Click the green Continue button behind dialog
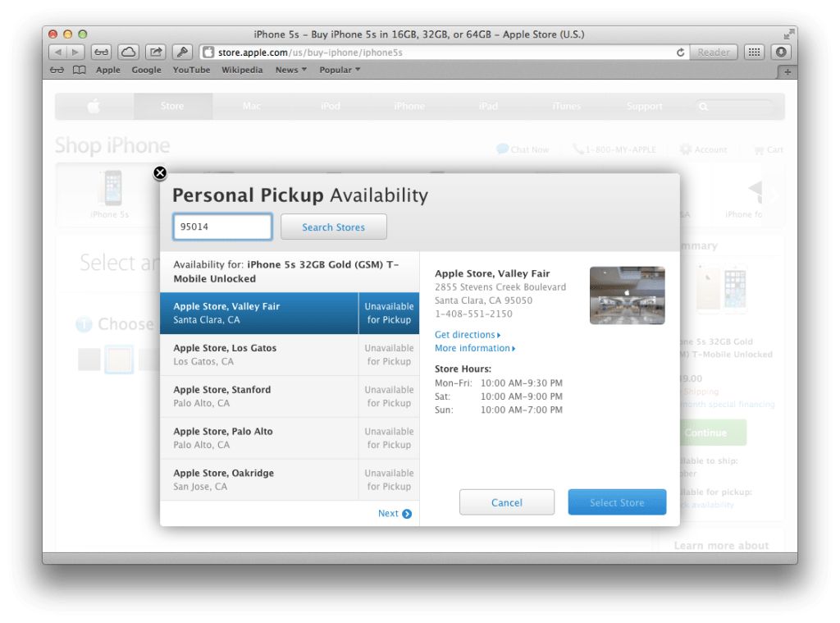The width and height of the screenshot is (840, 623). [x=713, y=433]
